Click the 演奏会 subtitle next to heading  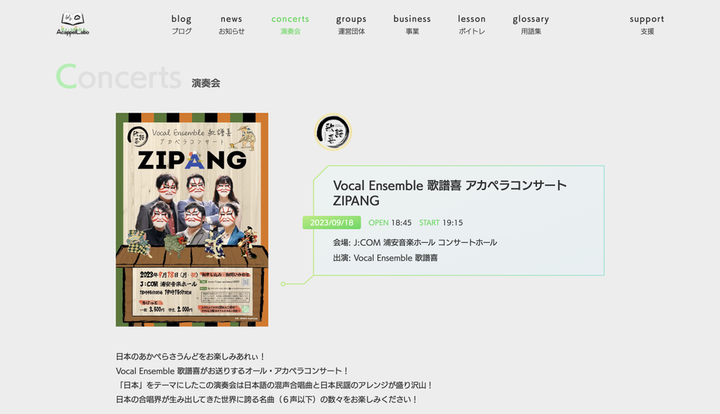click(x=206, y=83)
